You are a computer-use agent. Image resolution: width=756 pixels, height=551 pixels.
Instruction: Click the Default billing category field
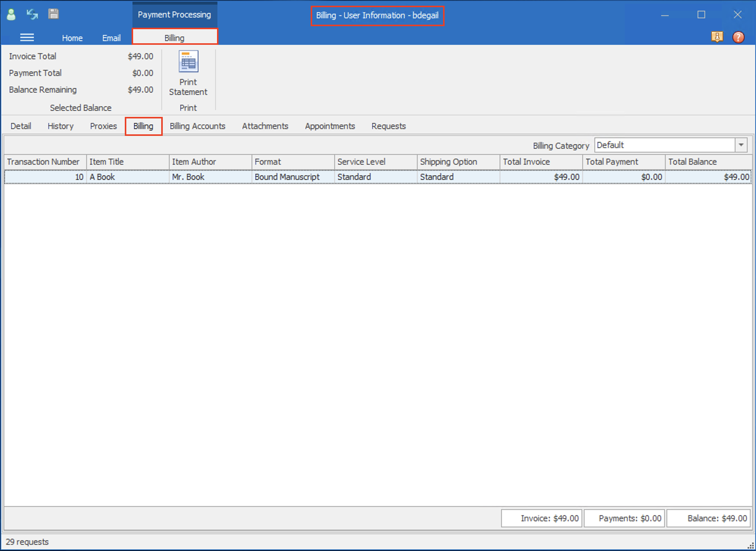(x=664, y=145)
